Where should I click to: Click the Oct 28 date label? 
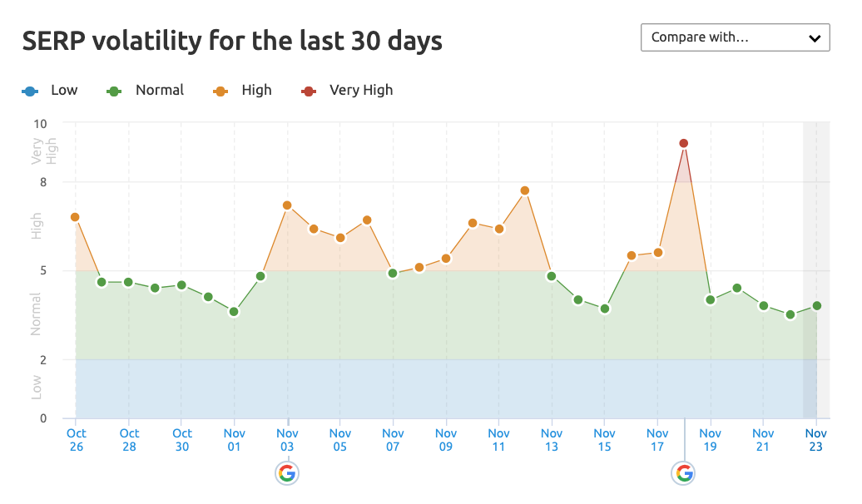pyautogui.click(x=129, y=439)
